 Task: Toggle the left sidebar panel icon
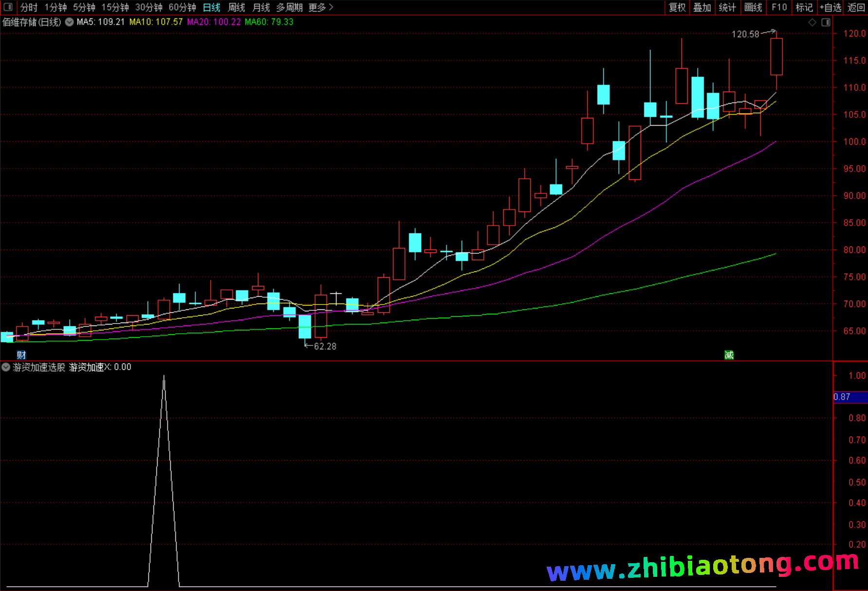coord(8,7)
